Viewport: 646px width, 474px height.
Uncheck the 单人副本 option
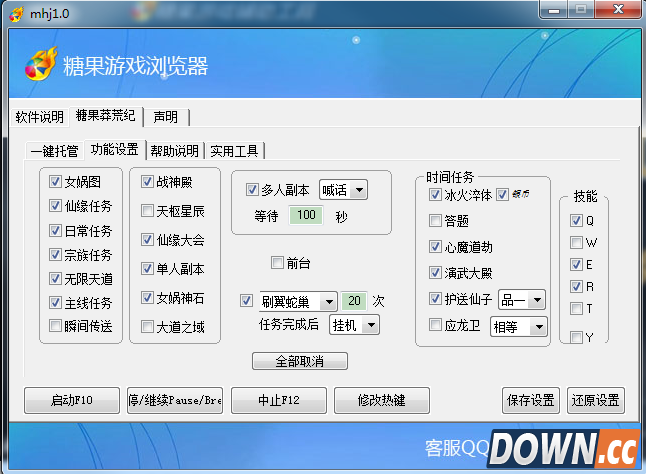147,269
